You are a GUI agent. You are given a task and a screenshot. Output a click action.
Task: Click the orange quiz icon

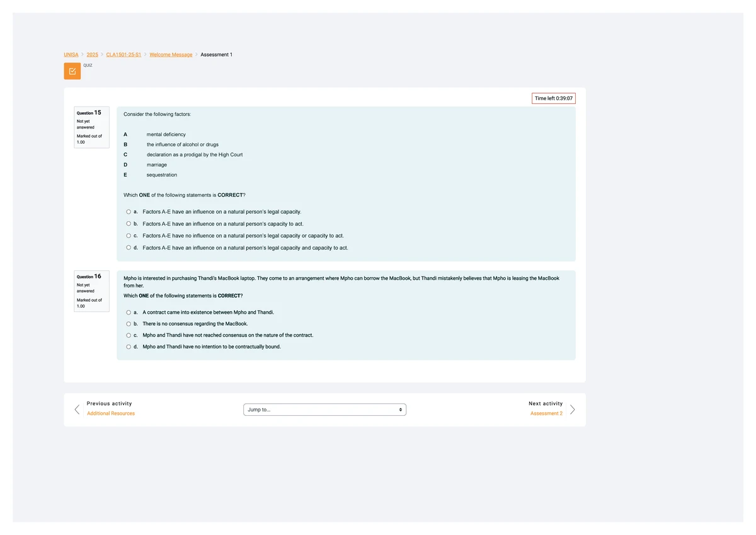tap(72, 71)
